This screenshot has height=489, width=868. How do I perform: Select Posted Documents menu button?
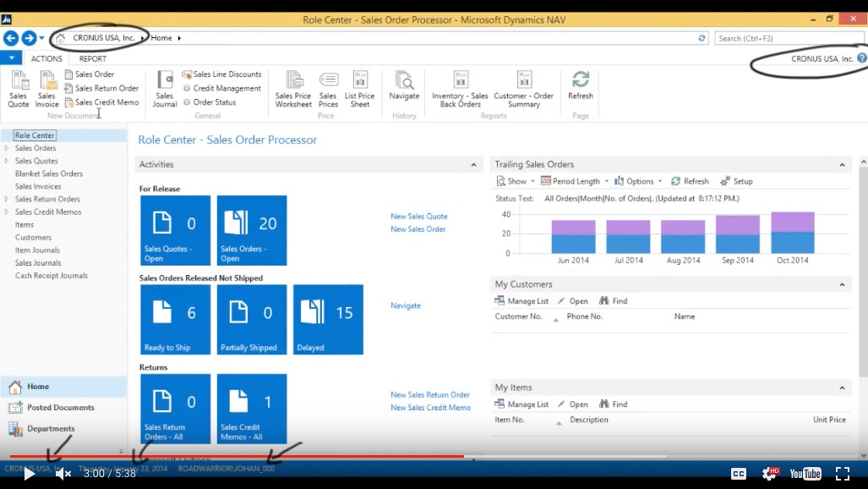point(63,408)
